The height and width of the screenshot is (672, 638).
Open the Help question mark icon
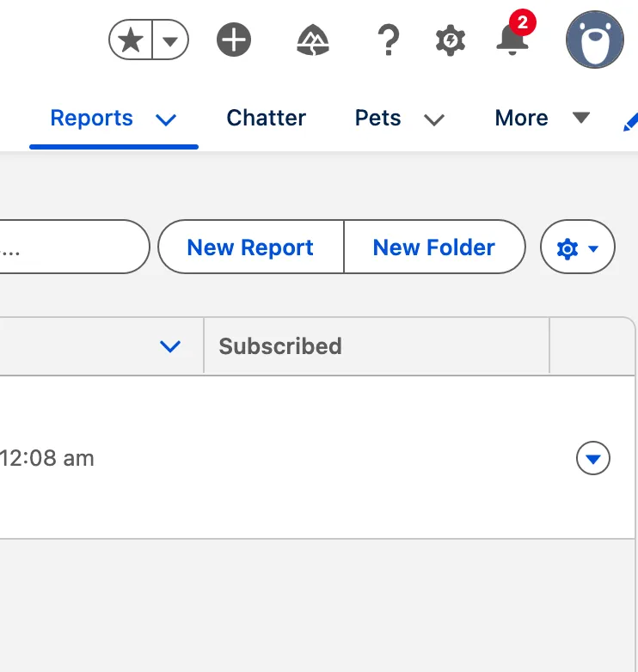[x=389, y=40]
